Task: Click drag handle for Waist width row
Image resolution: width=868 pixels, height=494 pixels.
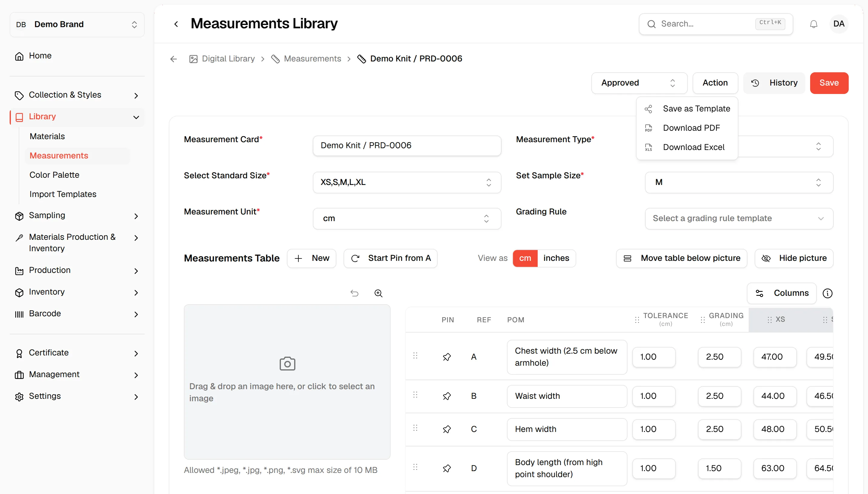Action: click(x=415, y=394)
